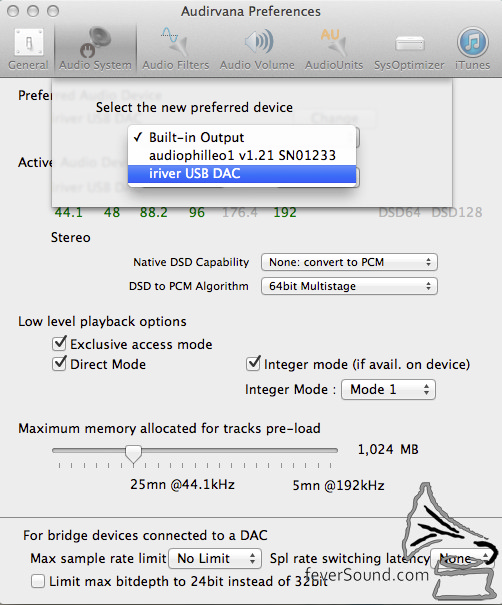Screen dimensions: 502x605
Task: Select iriver USB DAC in menu
Action: [x=242, y=174]
